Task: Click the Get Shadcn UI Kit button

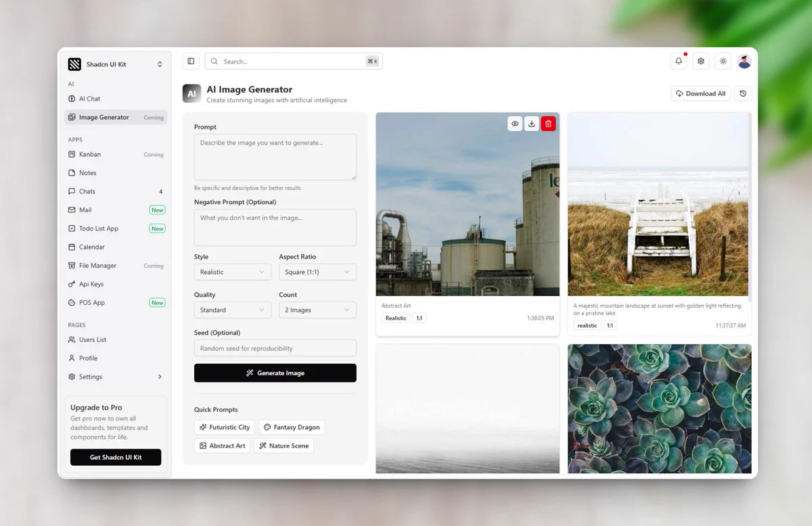Action: [x=116, y=457]
